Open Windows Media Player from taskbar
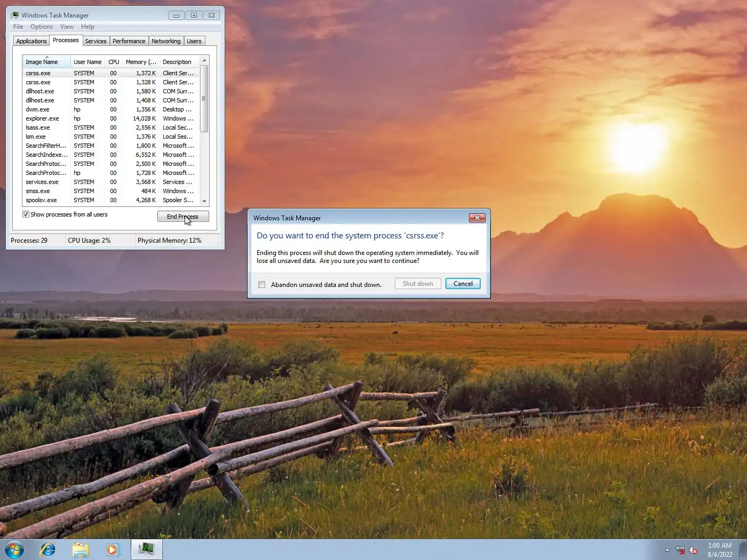Screen dimensions: 747x560 [113, 549]
